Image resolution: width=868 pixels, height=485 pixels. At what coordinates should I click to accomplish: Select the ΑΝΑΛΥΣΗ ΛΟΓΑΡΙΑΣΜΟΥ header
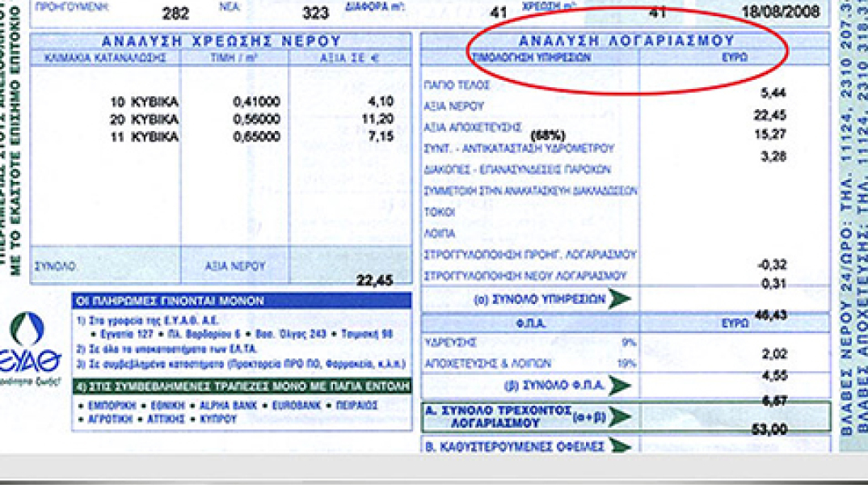coord(626,40)
